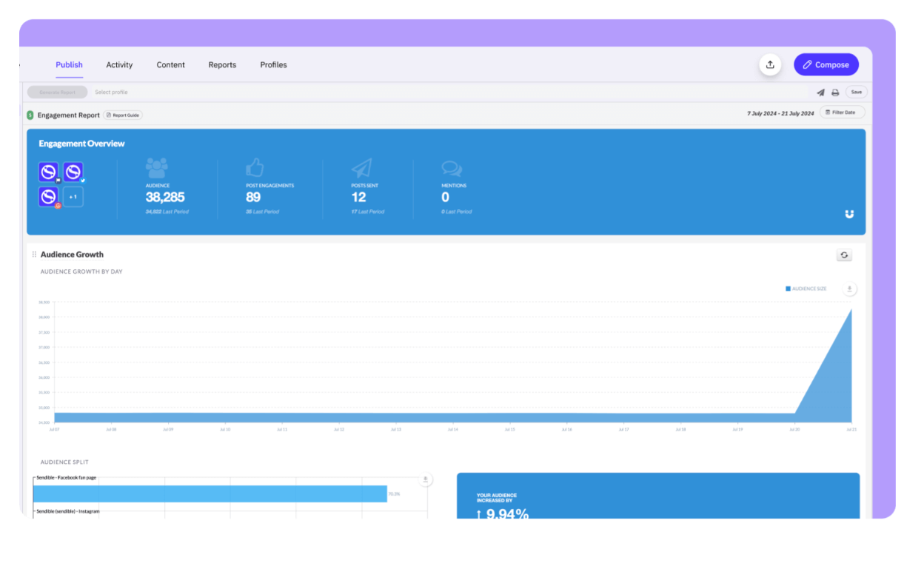Refresh the Audience Growth widget
Screen dimensions: 924x580
[844, 254]
